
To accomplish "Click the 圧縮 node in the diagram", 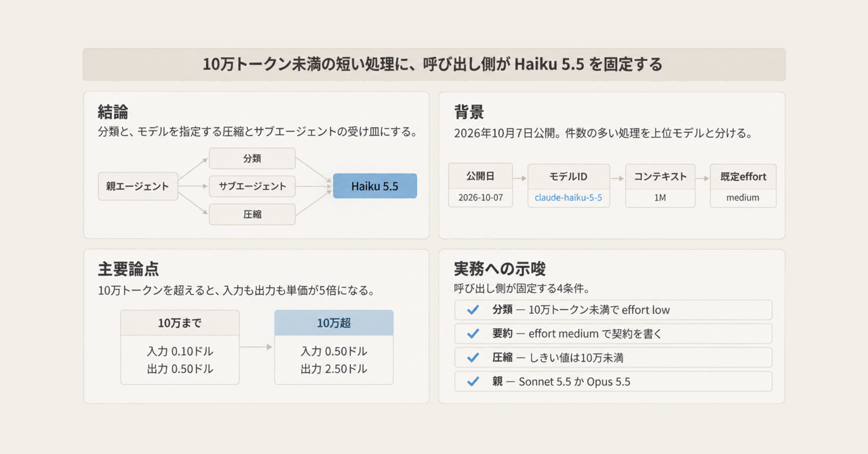I will 252,214.
